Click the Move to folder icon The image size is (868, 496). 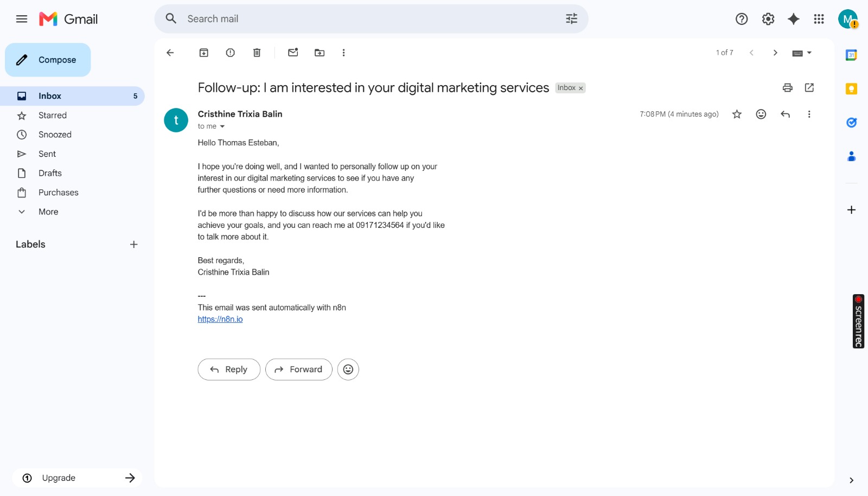click(x=320, y=53)
